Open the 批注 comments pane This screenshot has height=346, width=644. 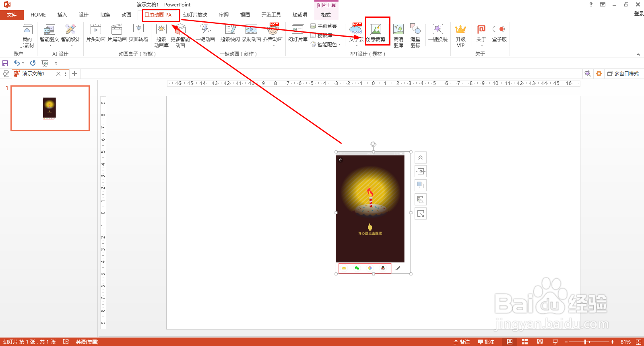pos(486,342)
